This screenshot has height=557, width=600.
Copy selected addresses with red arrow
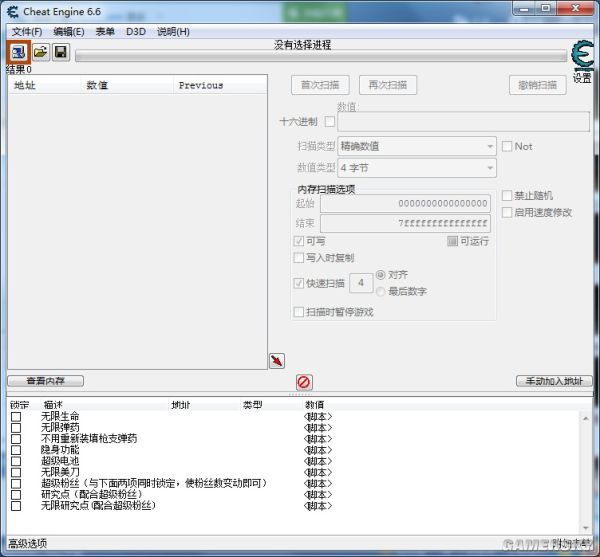(x=277, y=360)
